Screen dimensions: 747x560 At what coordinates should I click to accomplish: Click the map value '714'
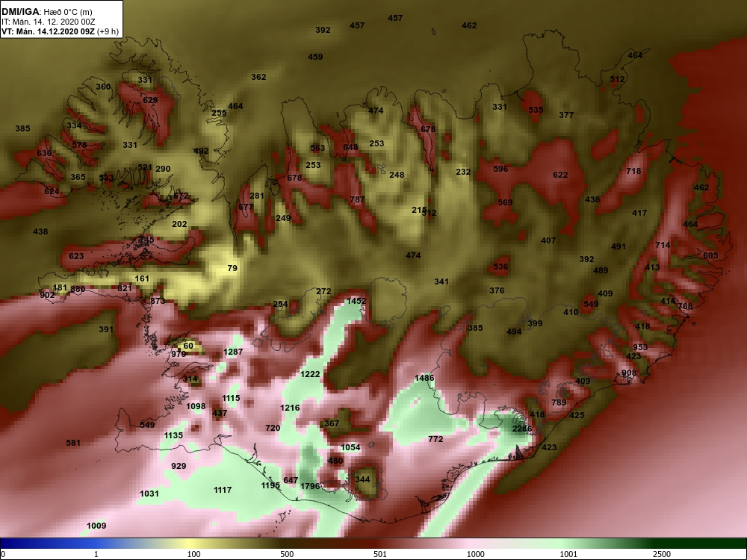[x=663, y=245]
